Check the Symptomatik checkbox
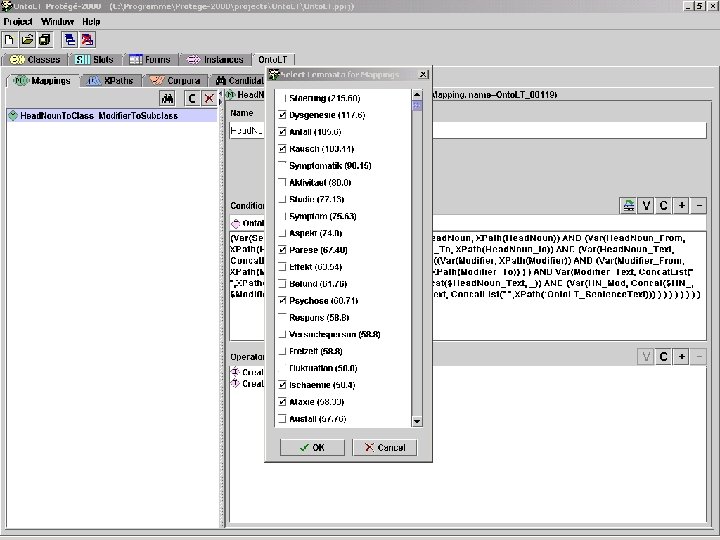This screenshot has height=540, width=720. 282,165
